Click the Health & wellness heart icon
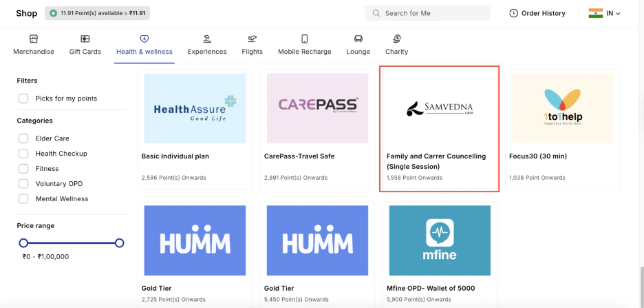The width and height of the screenshot is (644, 308). 144,39
